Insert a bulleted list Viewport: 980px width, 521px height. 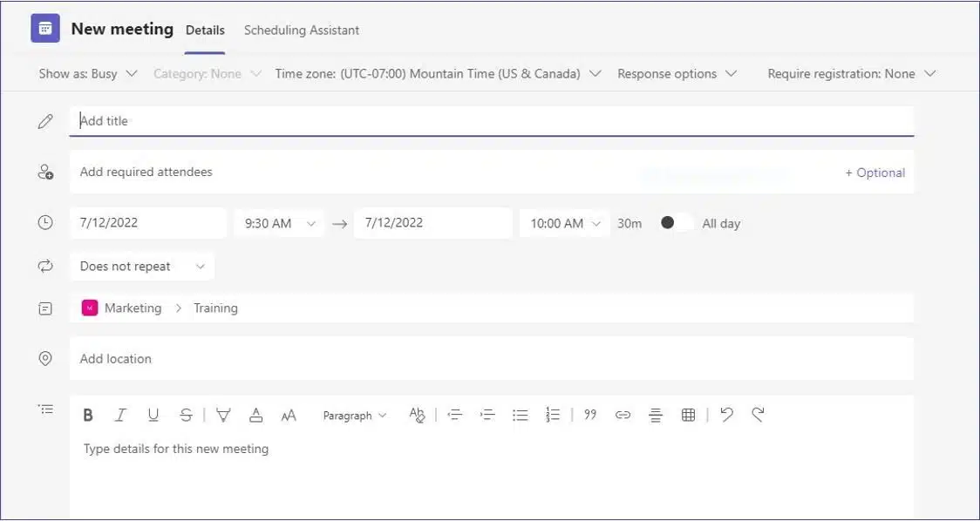(x=520, y=415)
